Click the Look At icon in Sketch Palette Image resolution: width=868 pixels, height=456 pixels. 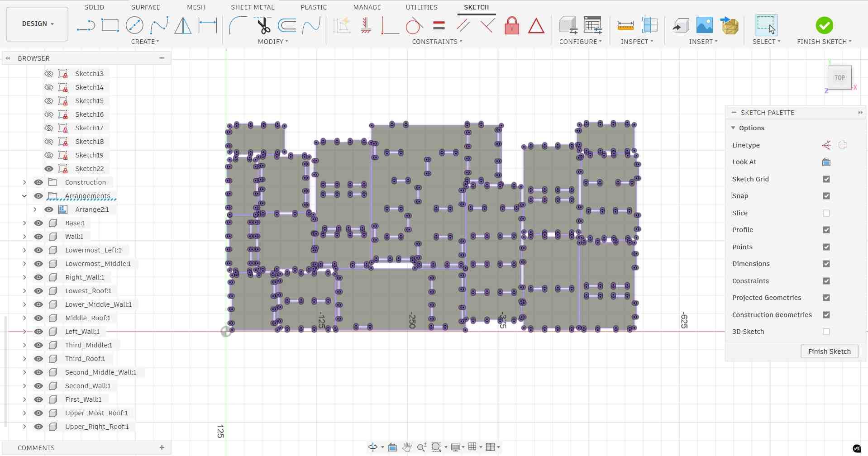(x=826, y=162)
